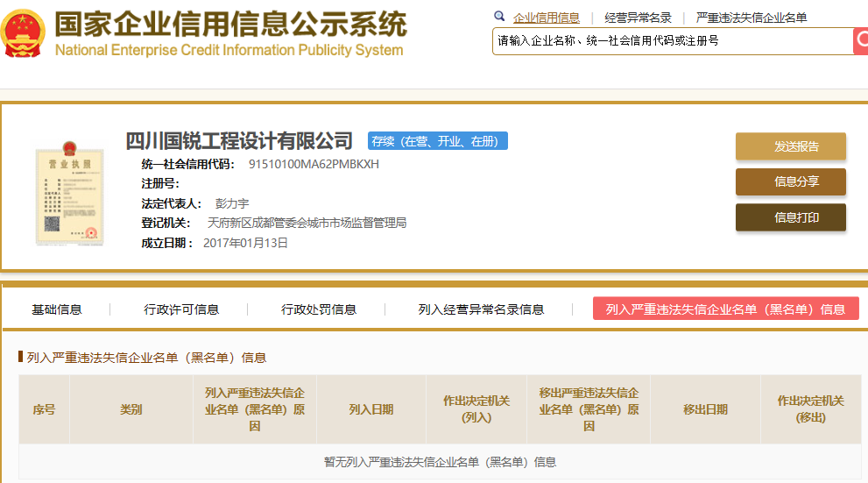Click the national emblem logo
868x483 pixels.
(23, 33)
